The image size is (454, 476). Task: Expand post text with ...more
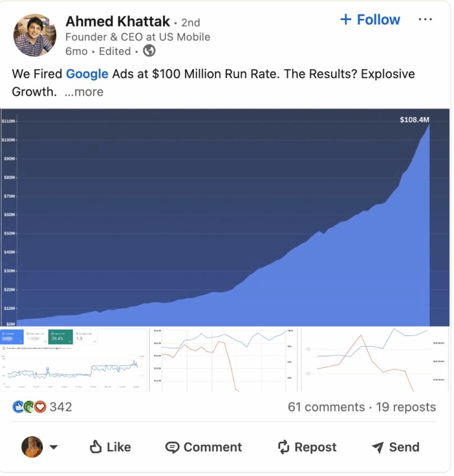point(84,92)
